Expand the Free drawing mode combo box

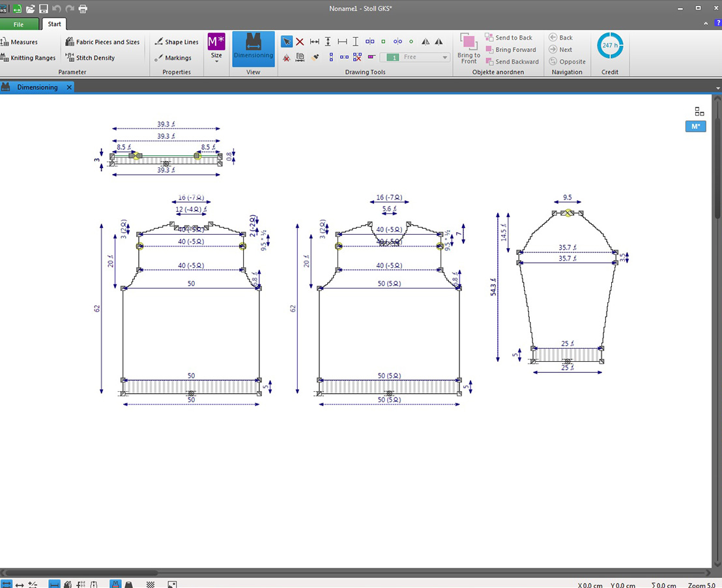[445, 57]
